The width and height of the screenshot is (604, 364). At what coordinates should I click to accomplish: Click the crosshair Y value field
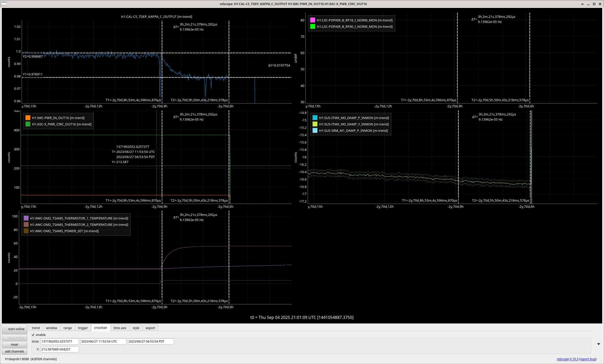[60, 349]
